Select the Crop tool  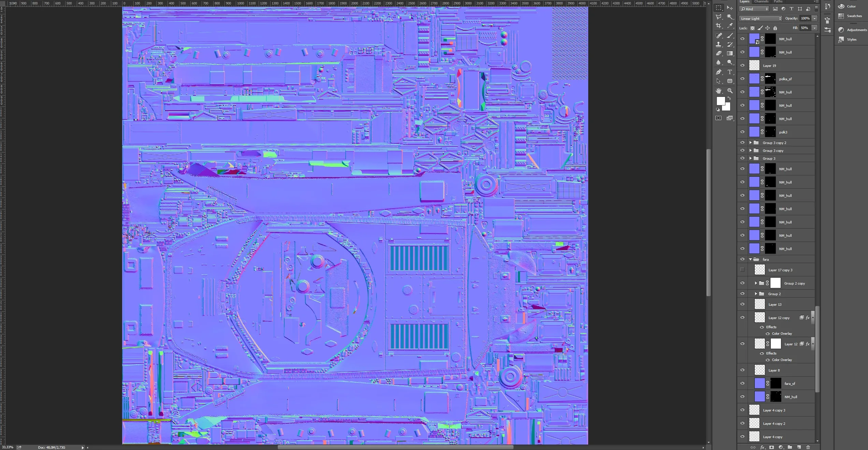(719, 26)
